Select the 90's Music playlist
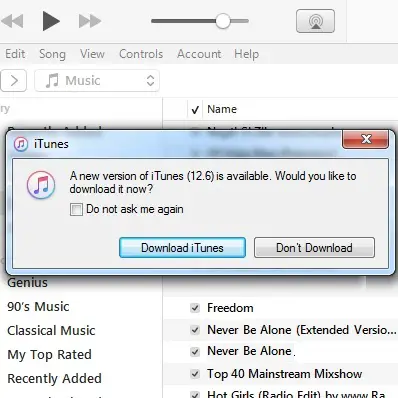Screen dimensions: 398x398 38,307
